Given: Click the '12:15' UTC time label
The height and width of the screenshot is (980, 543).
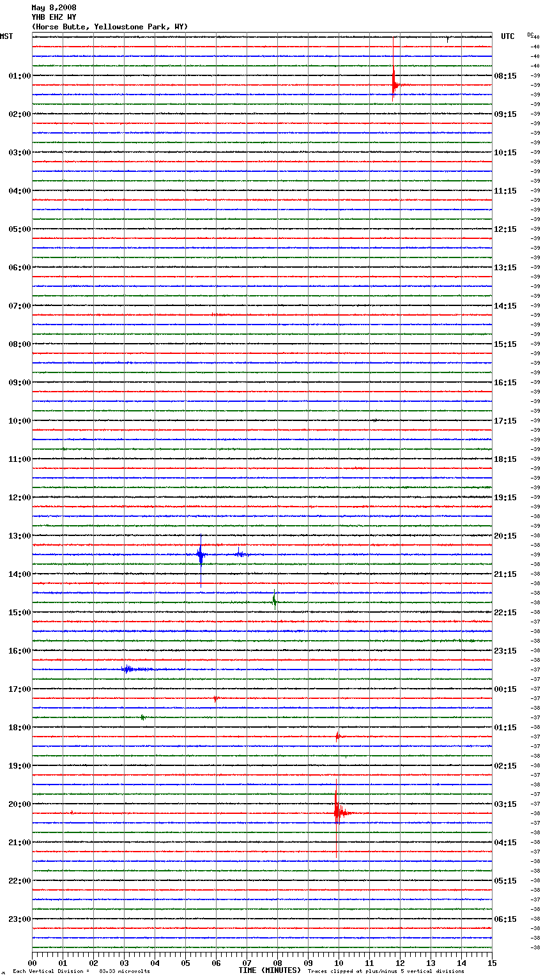Looking at the screenshot, I should click(x=505, y=229).
